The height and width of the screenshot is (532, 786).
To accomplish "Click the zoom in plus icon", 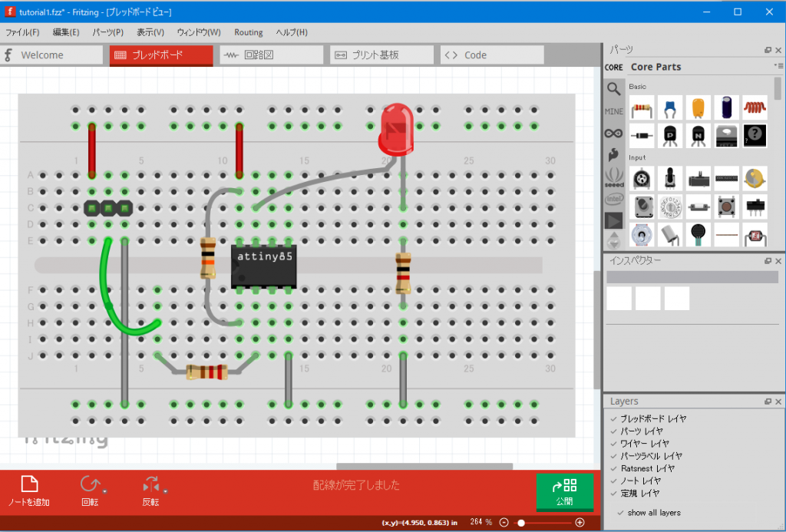I will [x=580, y=523].
